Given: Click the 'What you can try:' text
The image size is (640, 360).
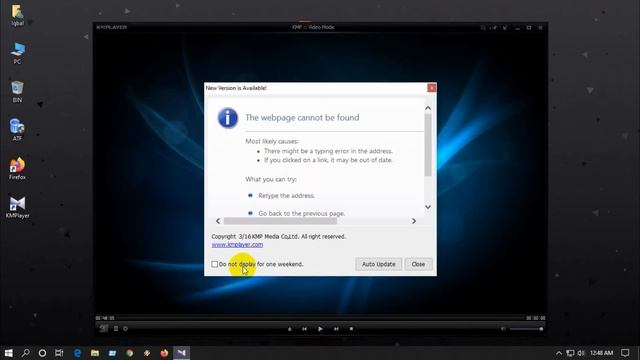Looking at the screenshot, I should 271,179.
